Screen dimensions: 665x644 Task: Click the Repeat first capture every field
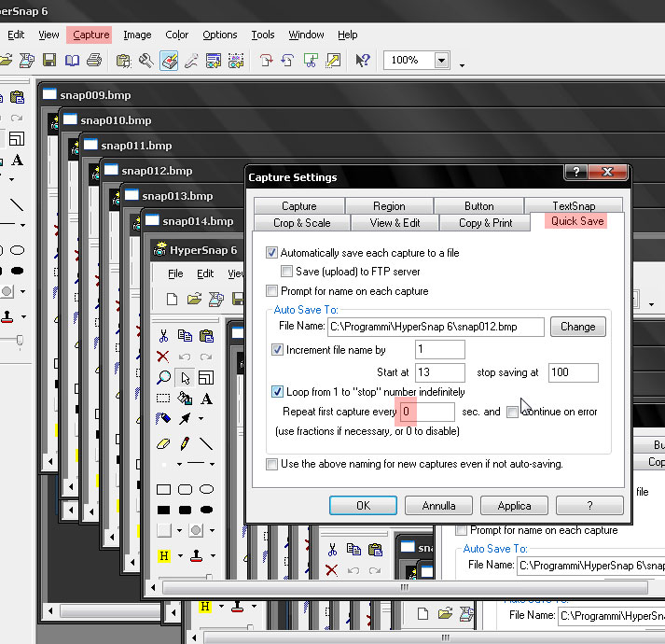427,412
